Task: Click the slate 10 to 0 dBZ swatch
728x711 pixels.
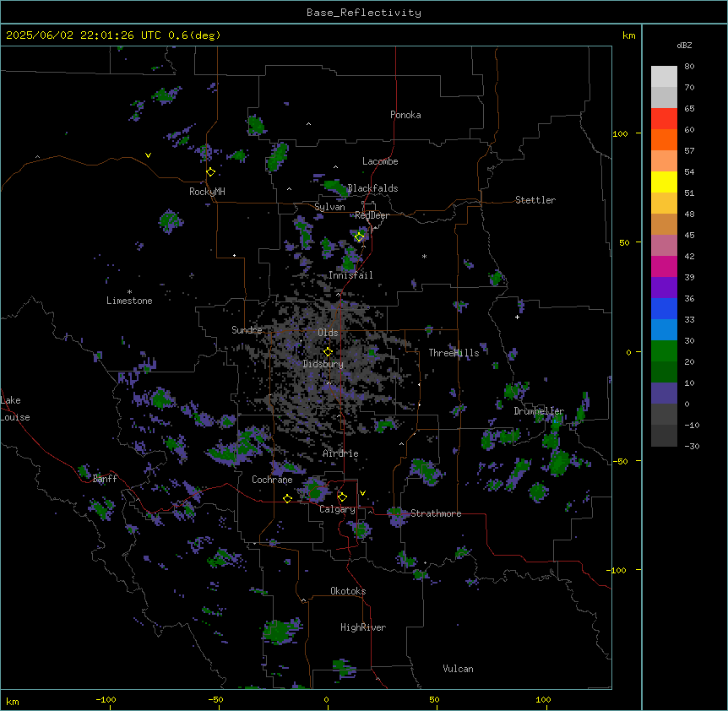Action: tap(664, 393)
